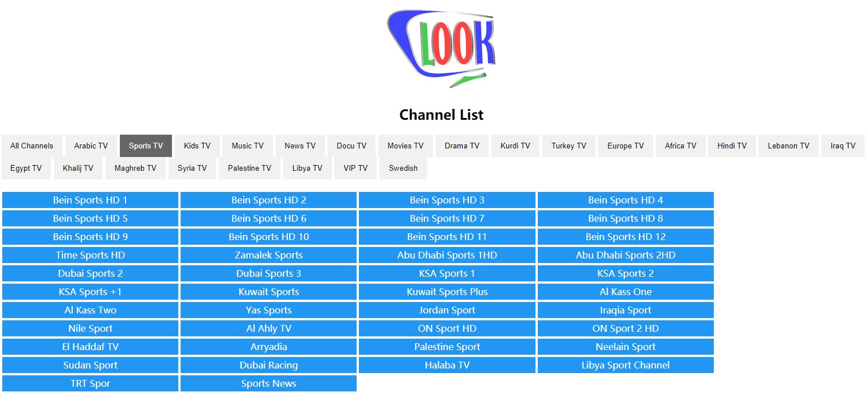Play Al Kass Two channel
The width and height of the screenshot is (868, 404).
[90, 310]
